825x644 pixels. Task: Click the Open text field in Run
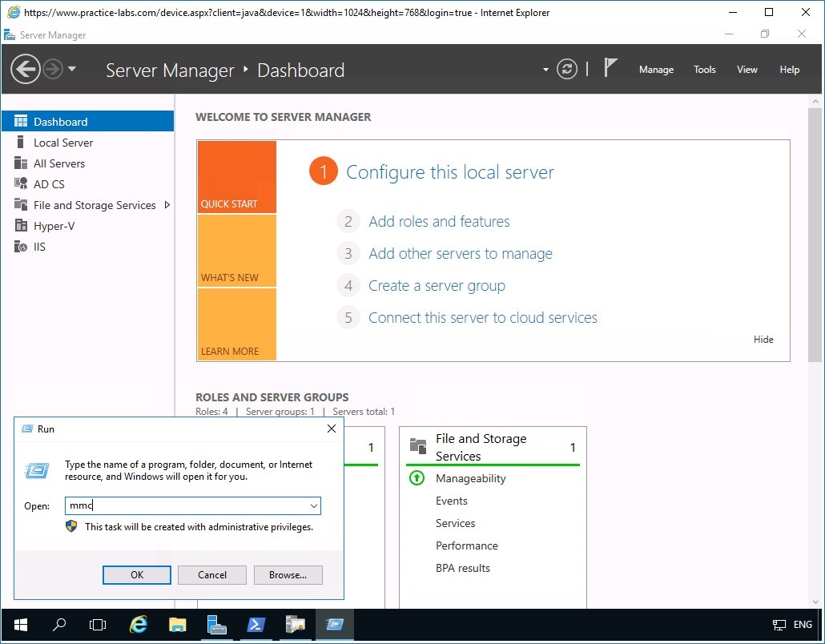click(x=192, y=505)
